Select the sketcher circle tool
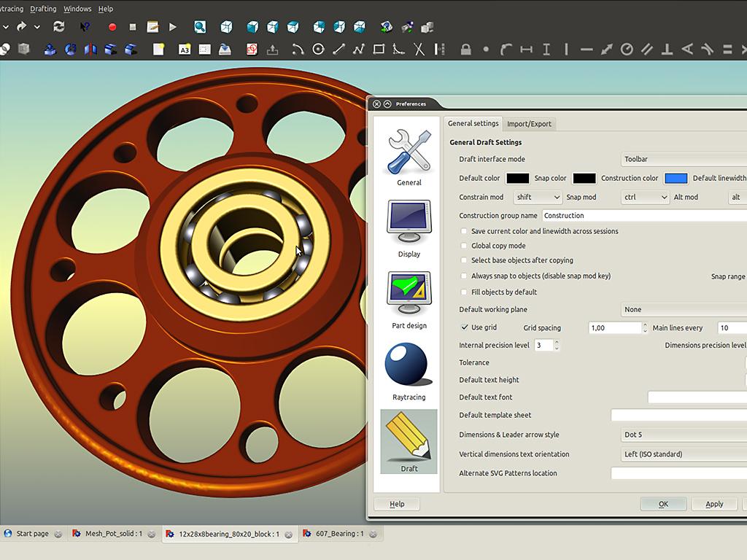The height and width of the screenshot is (560, 747). coord(318,49)
